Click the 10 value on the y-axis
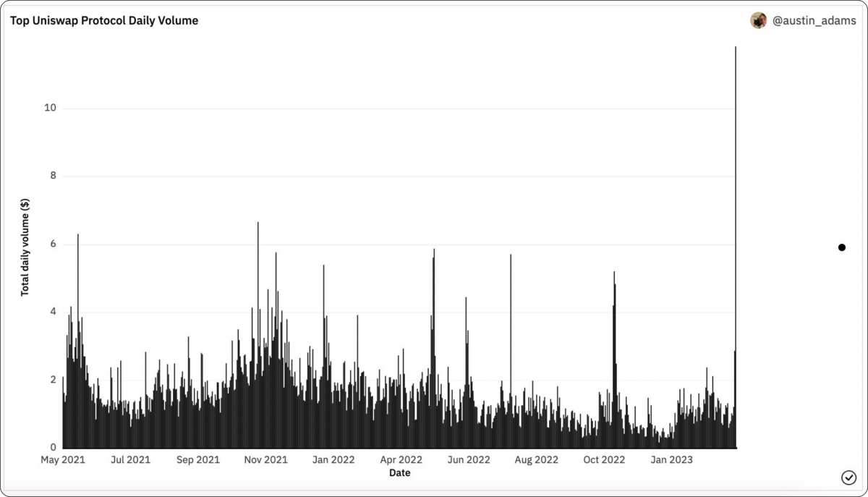 coord(51,109)
